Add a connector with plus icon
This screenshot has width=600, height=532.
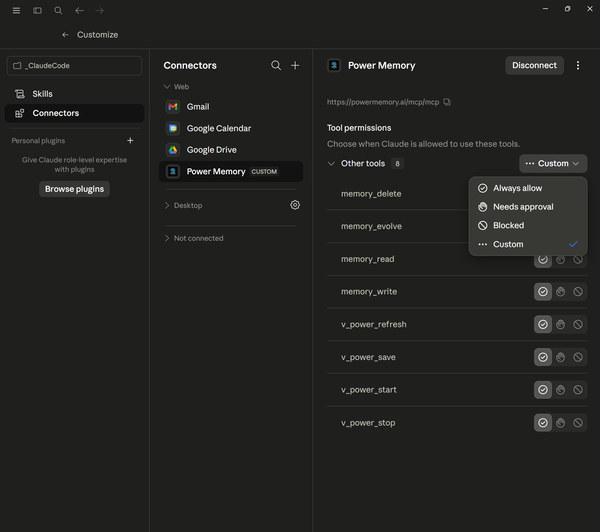pos(295,65)
